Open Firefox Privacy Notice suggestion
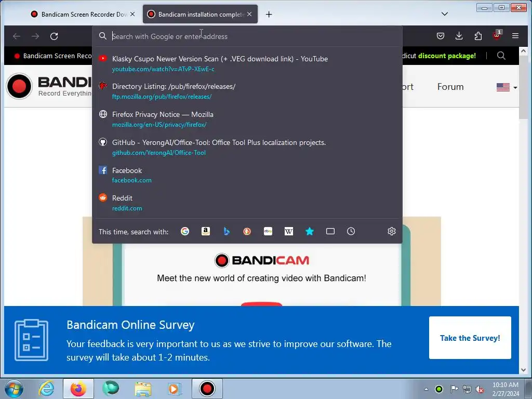The height and width of the screenshot is (399, 532). coord(247,119)
